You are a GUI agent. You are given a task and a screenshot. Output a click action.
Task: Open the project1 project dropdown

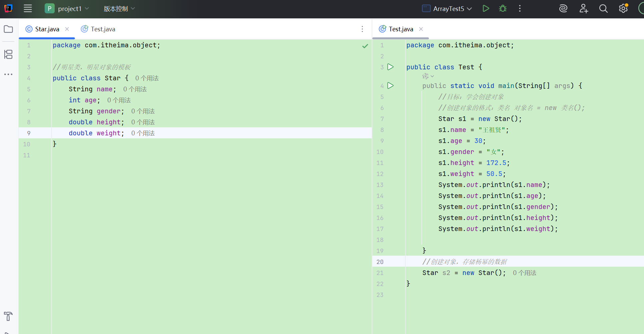67,9
